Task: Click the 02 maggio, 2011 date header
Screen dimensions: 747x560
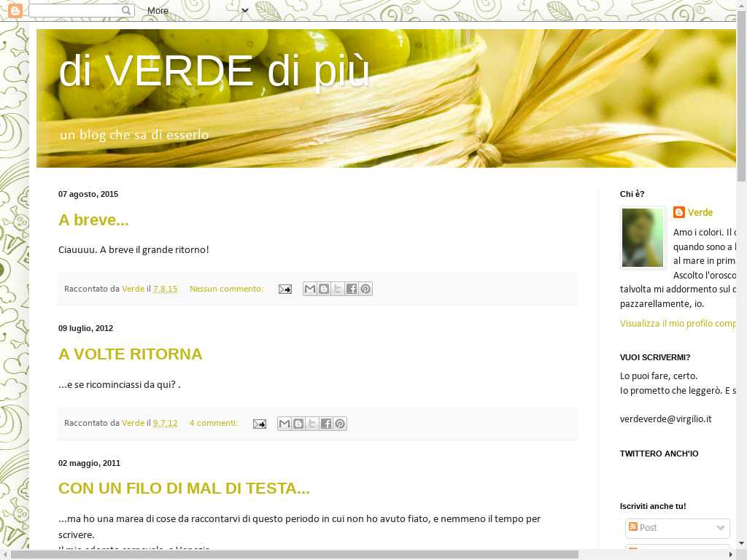Action: [89, 463]
